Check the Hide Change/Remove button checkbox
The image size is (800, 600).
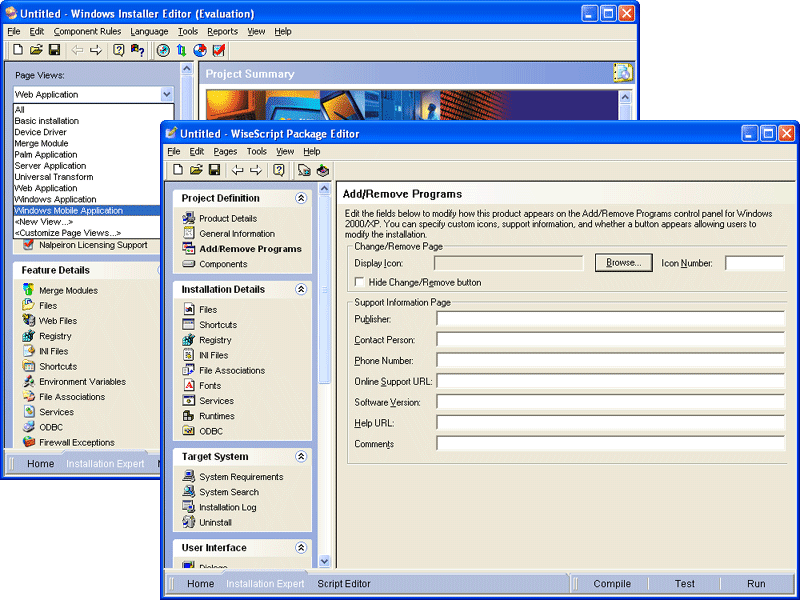(360, 282)
